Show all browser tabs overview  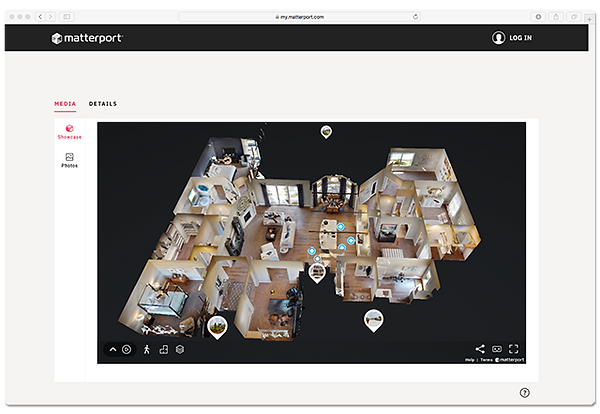pos(574,17)
